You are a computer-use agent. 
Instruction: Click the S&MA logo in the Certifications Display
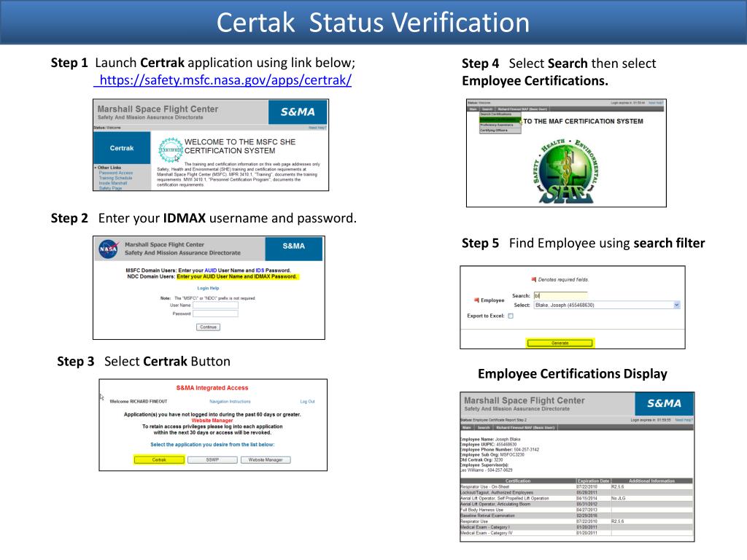pos(664,403)
